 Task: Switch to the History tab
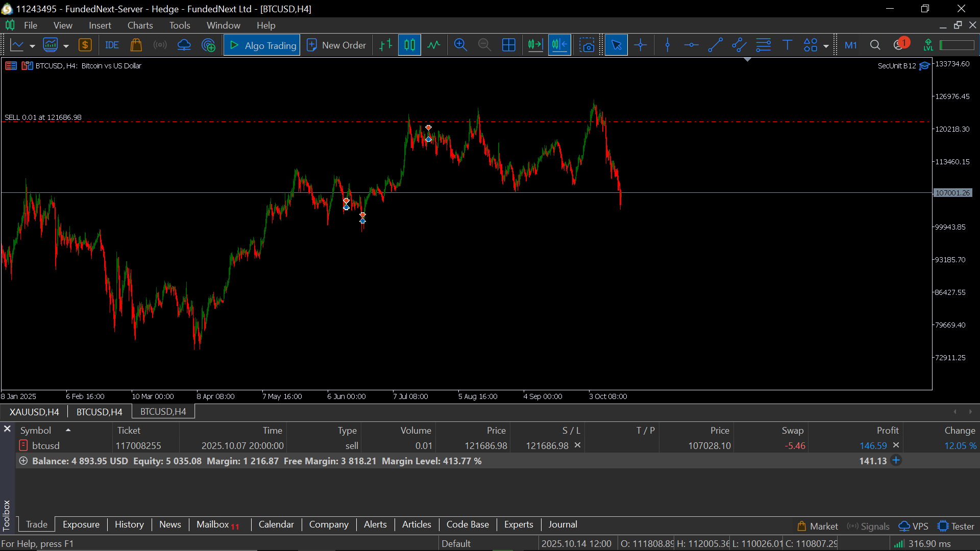(x=129, y=524)
